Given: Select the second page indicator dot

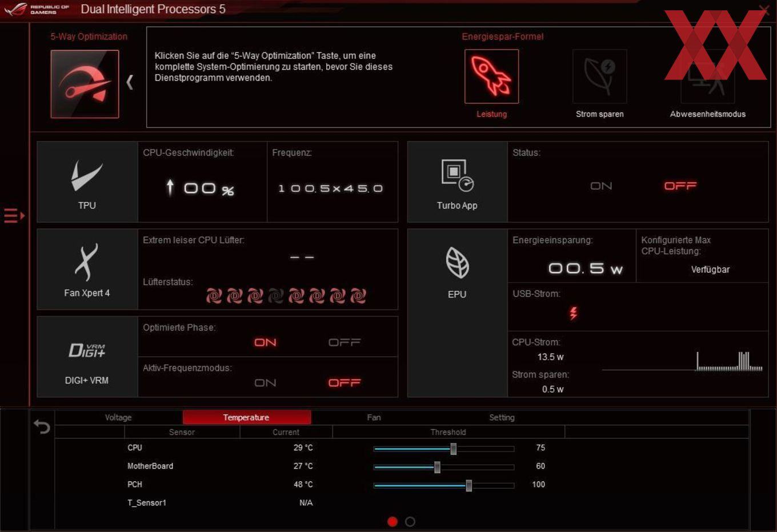Looking at the screenshot, I should pos(410,521).
